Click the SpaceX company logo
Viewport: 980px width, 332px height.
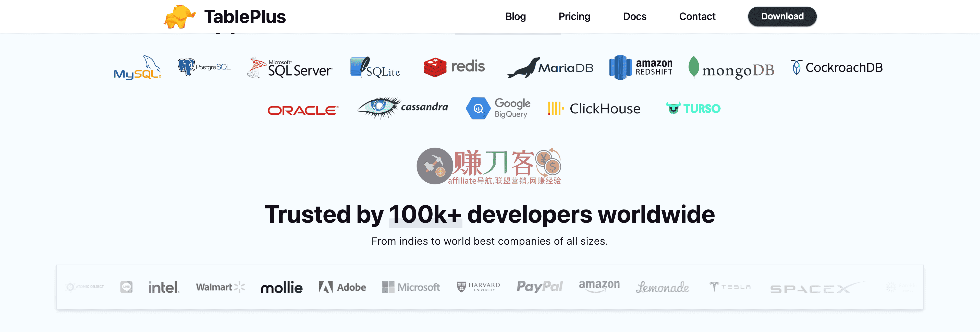tap(810, 288)
